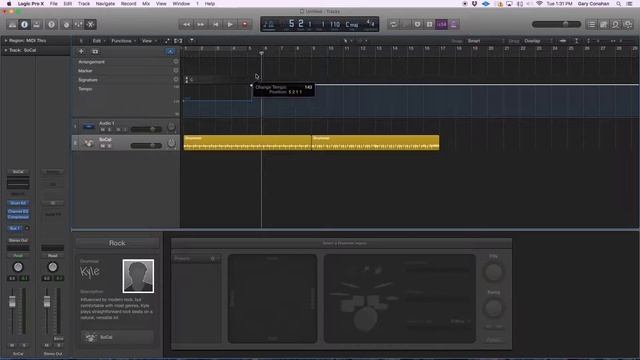Open the Navigate menu

(x=105, y=4)
